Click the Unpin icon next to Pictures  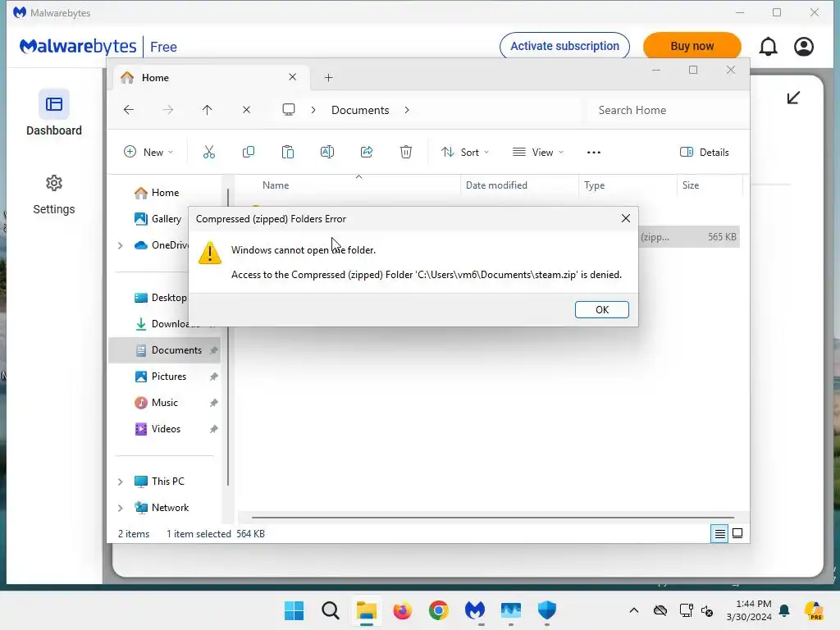[x=213, y=377]
